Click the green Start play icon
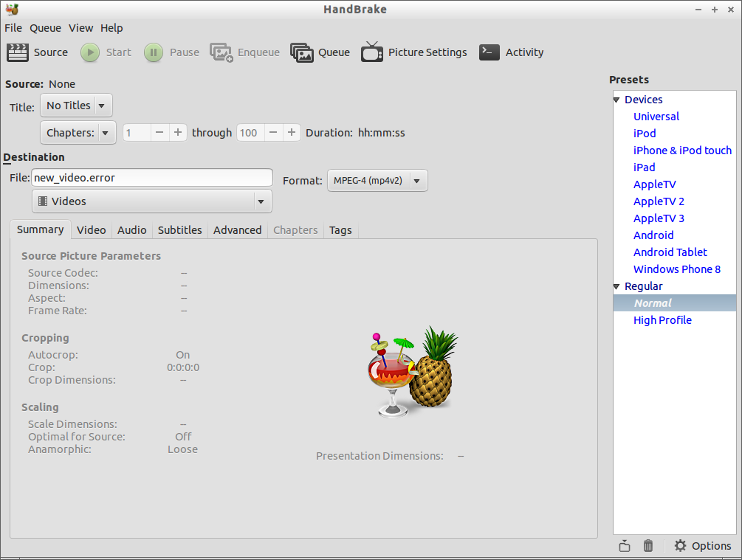742x560 pixels. [90, 52]
